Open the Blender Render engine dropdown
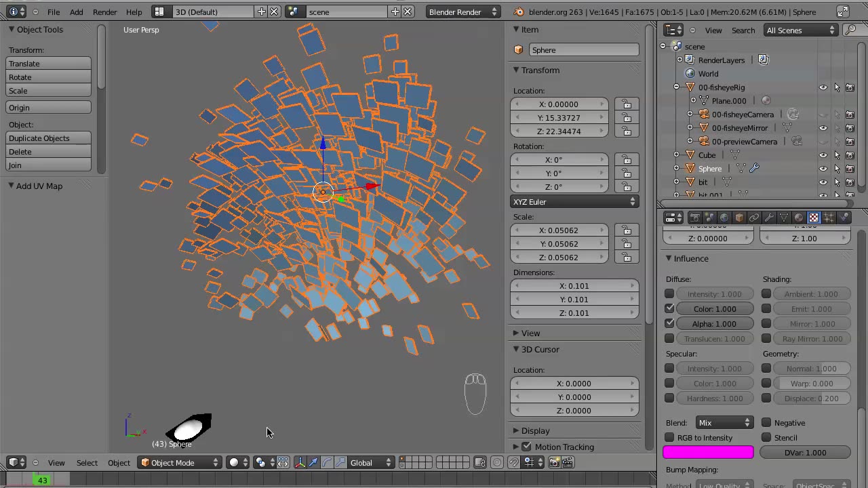The width and height of the screenshot is (868, 488). [464, 12]
